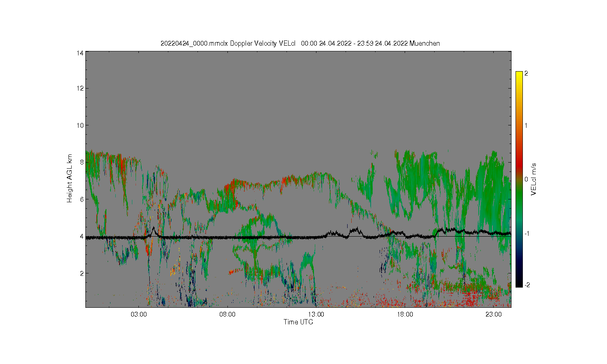This screenshot has height=364, width=607.
Task: Click the 'Time UTC' axis label
Action: click(298, 322)
